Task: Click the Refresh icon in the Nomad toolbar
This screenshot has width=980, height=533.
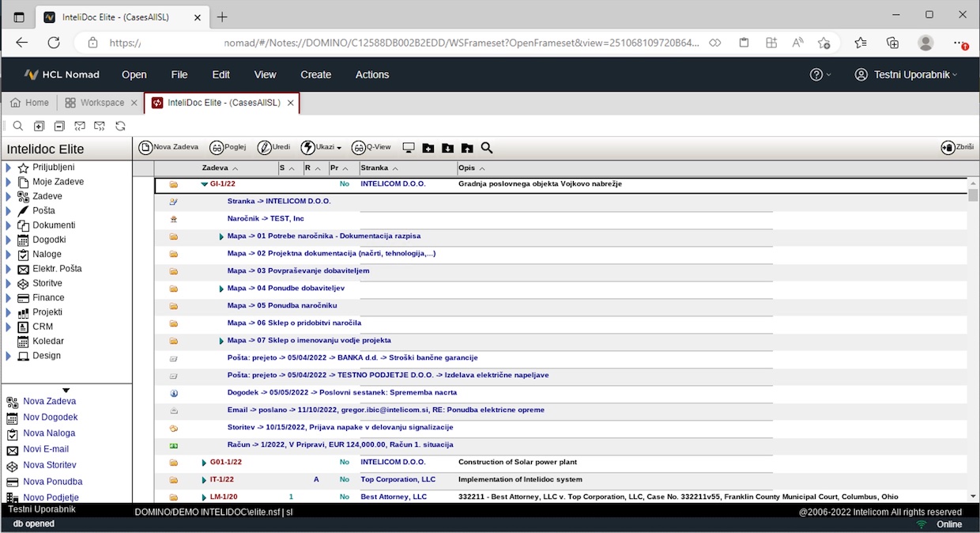Action: 120,126
